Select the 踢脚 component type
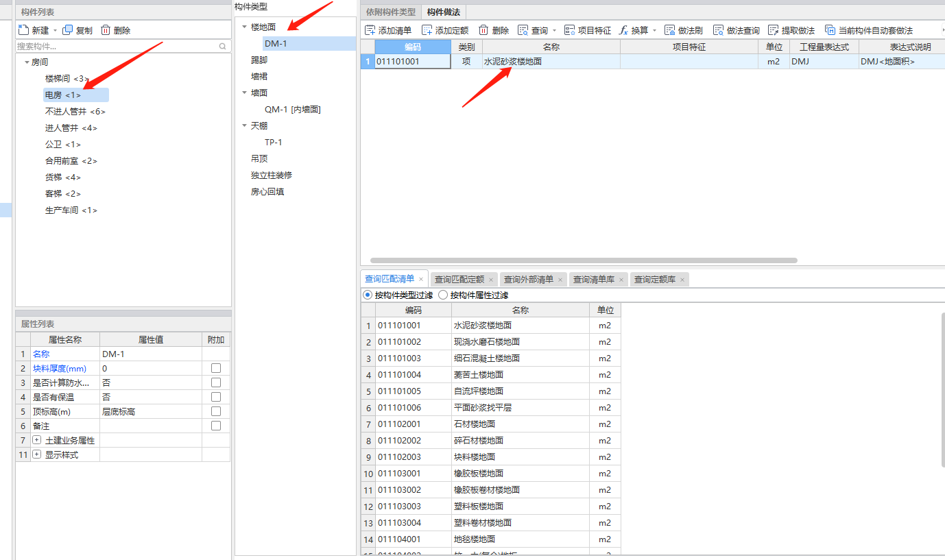The width and height of the screenshot is (945, 560). (x=259, y=60)
